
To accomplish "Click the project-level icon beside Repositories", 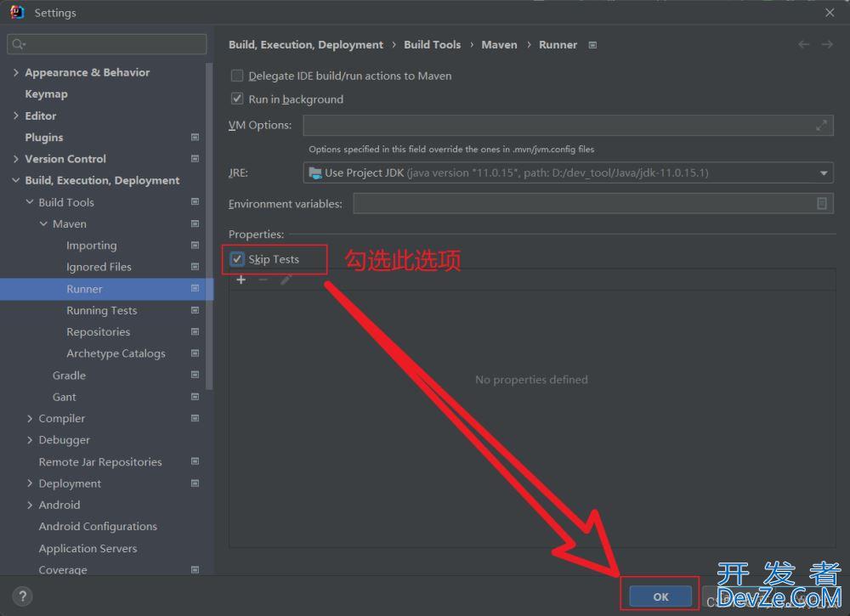I will pyautogui.click(x=195, y=331).
